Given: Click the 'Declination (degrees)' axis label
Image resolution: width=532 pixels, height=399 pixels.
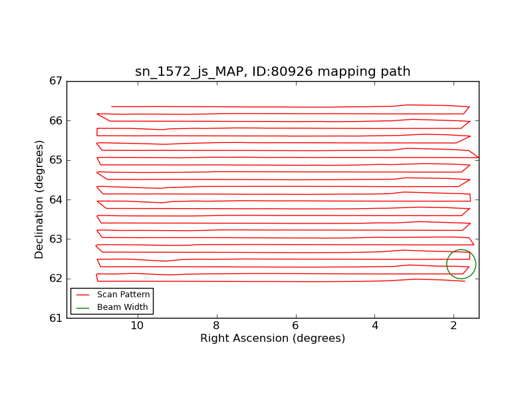Looking at the screenshot, I should click(x=39, y=199).
